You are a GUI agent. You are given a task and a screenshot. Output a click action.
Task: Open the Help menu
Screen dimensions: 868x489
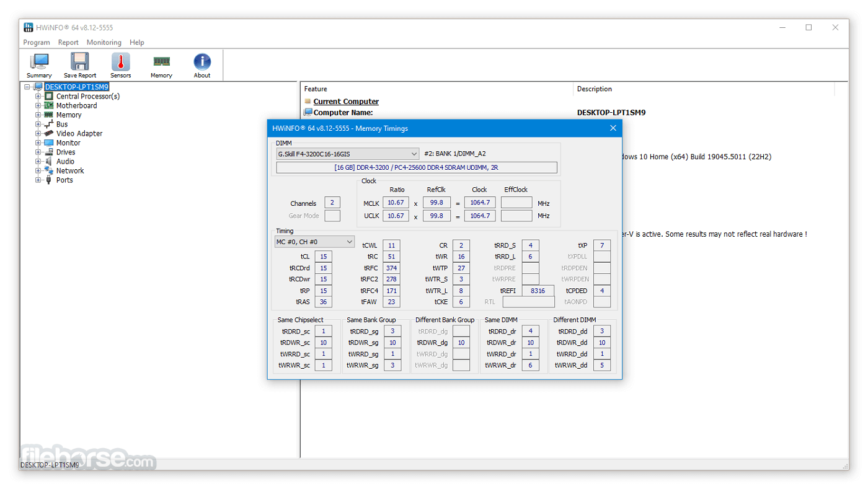pos(137,42)
